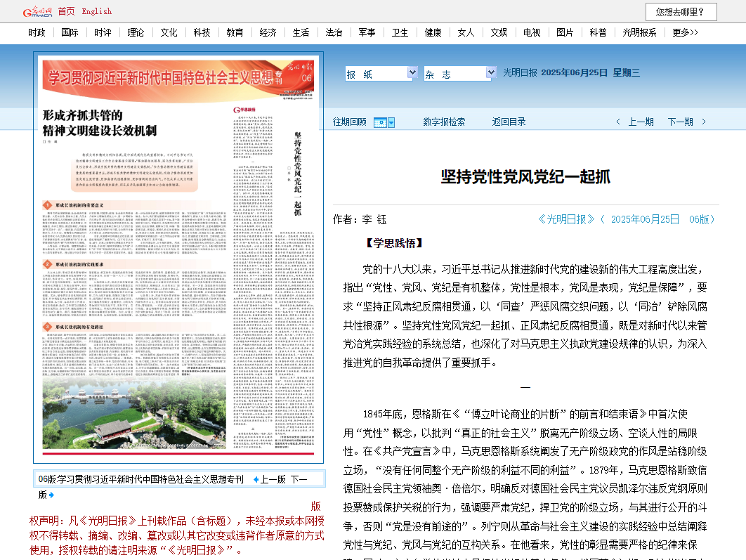Click the 2025年06月25日 date link under the title
746x560 pixels.
coord(645,219)
